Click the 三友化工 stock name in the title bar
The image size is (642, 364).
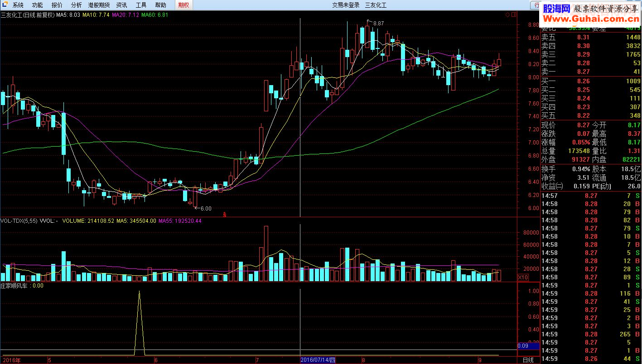tap(376, 5)
